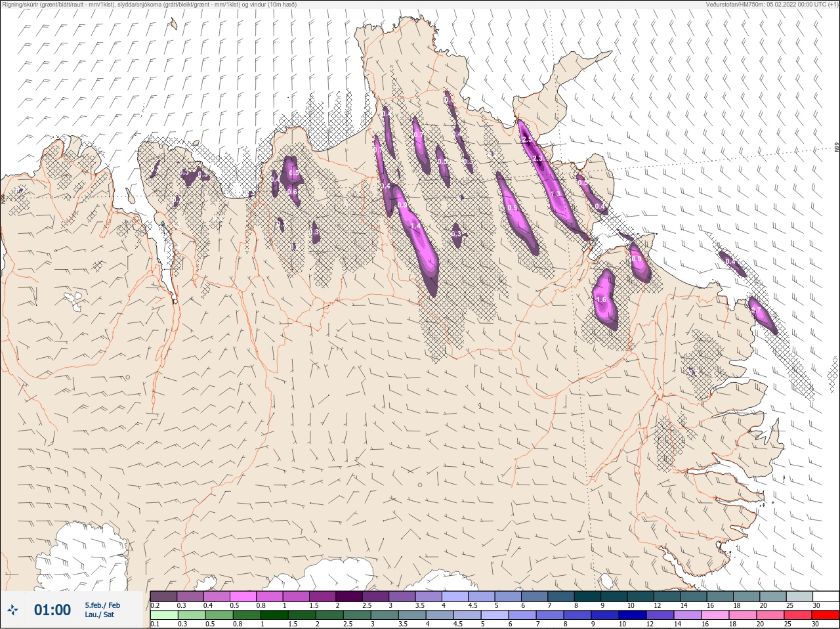Click the Rigning/skúrir map title text
840x629 pixels.
(x=150, y=5)
